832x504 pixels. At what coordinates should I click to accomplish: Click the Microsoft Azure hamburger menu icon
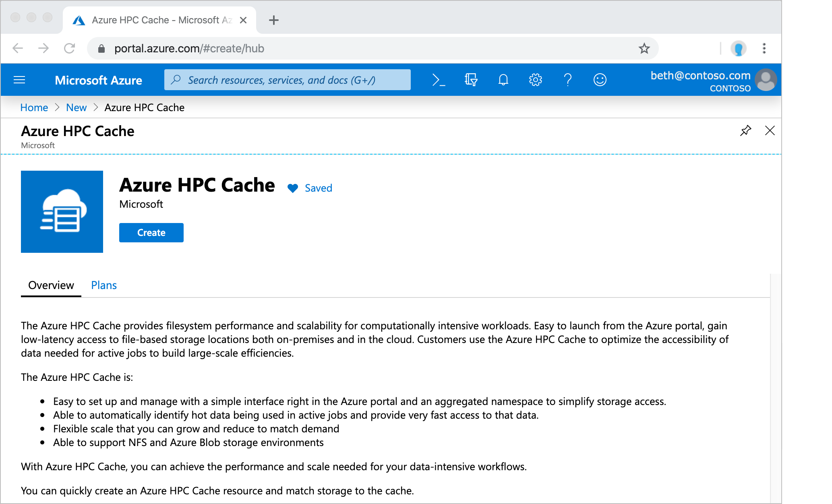click(x=20, y=80)
